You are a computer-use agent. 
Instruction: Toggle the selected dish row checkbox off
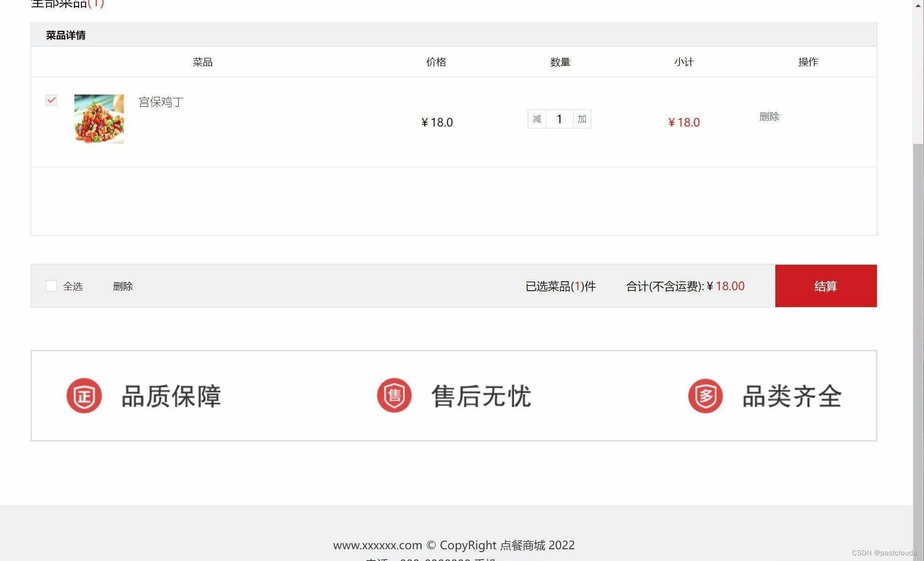[x=51, y=100]
